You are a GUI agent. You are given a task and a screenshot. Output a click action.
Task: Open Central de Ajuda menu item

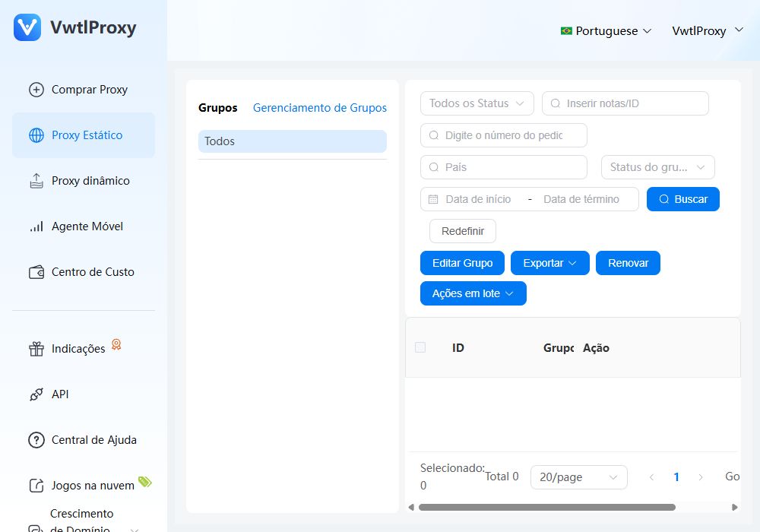tap(84, 440)
